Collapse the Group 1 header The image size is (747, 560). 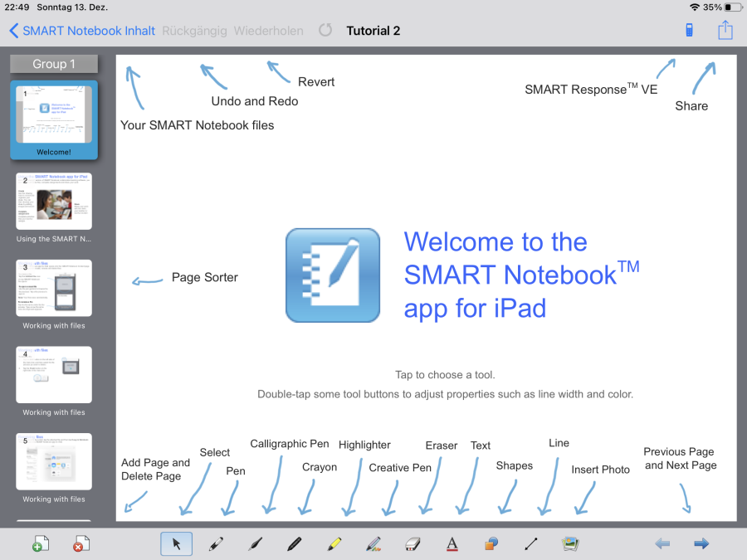(x=54, y=64)
